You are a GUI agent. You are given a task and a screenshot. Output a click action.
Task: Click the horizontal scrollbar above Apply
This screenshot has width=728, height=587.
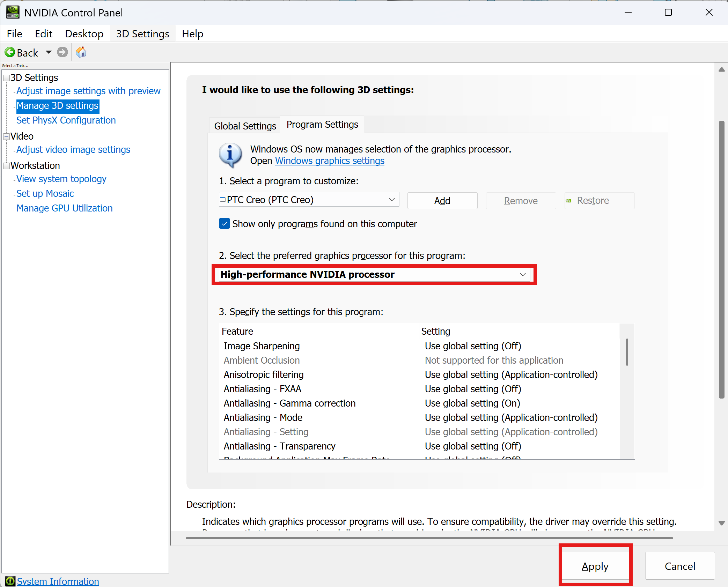pyautogui.click(x=429, y=538)
